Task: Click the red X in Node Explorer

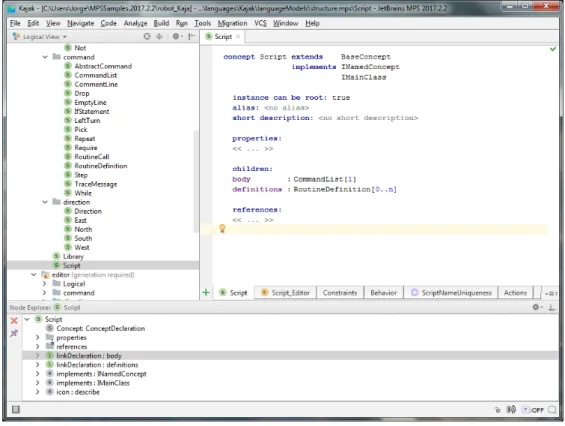Action: pyautogui.click(x=14, y=321)
